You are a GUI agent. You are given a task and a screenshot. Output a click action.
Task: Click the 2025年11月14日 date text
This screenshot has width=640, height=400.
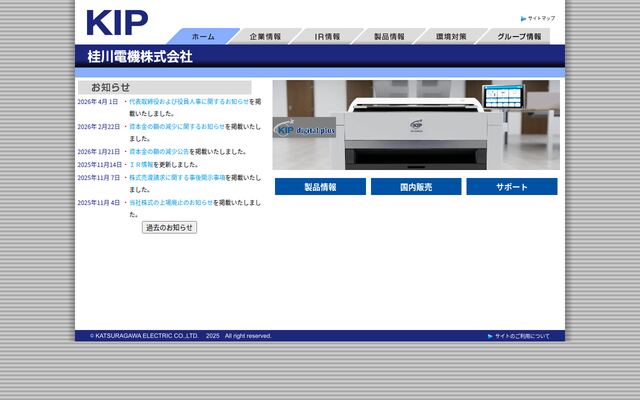(x=100, y=165)
